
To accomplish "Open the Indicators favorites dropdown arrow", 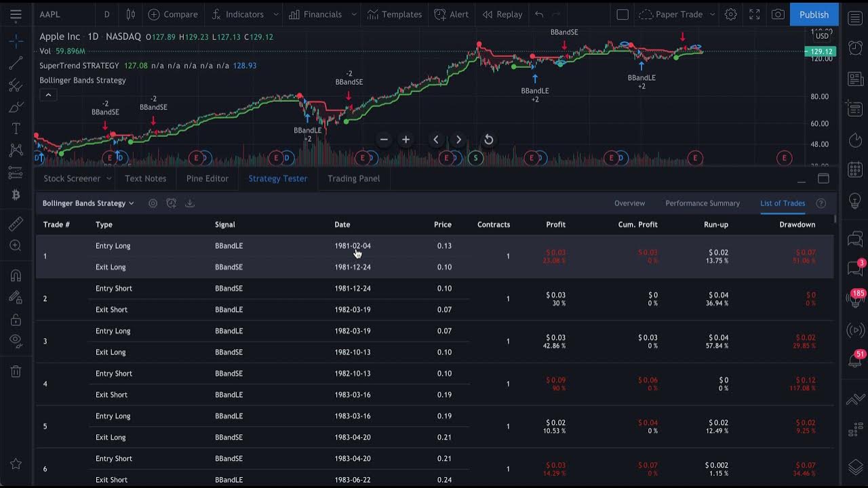I will tap(275, 14).
